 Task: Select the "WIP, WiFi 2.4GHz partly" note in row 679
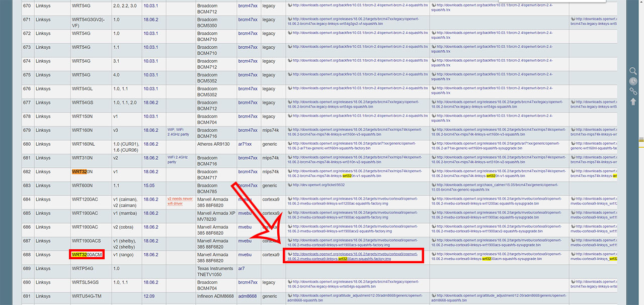(x=178, y=132)
